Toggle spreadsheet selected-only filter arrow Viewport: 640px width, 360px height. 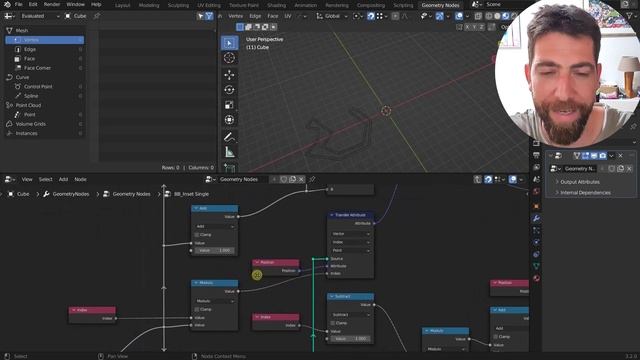[x=200, y=16]
